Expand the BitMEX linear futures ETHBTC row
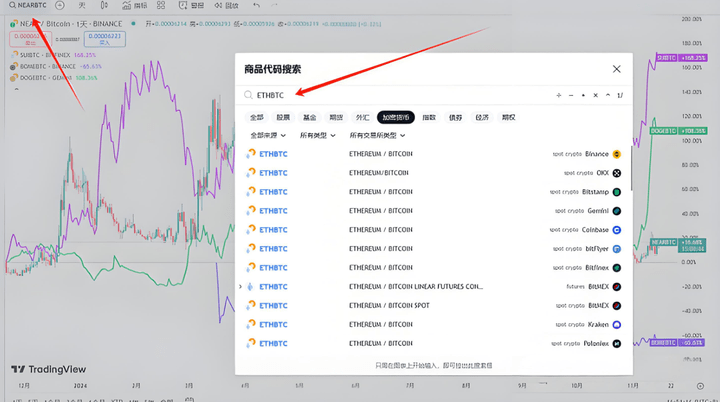 (x=241, y=287)
